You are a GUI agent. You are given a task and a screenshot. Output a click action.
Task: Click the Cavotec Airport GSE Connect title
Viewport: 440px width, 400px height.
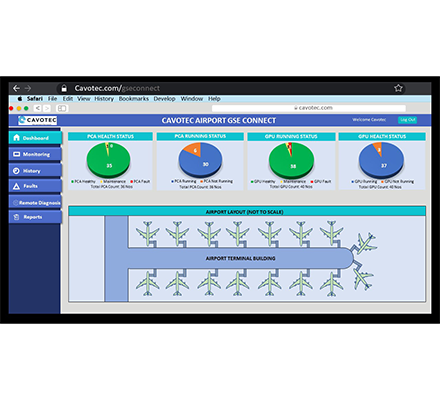tap(219, 120)
